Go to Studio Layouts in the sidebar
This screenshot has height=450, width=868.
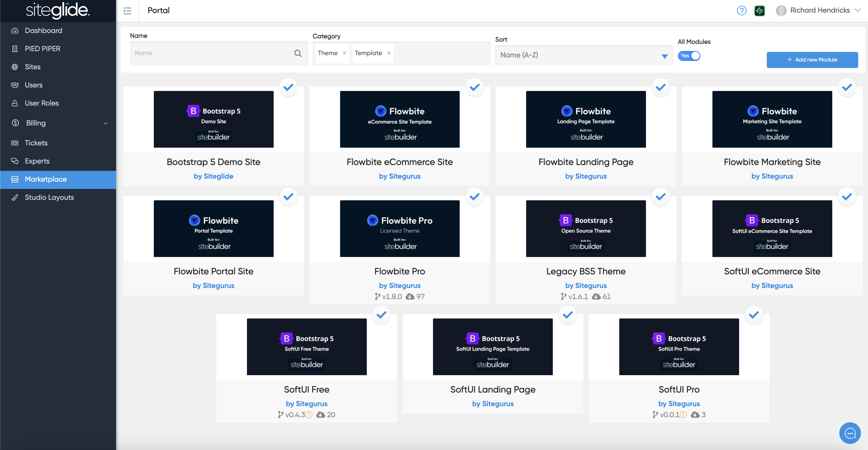pos(49,197)
